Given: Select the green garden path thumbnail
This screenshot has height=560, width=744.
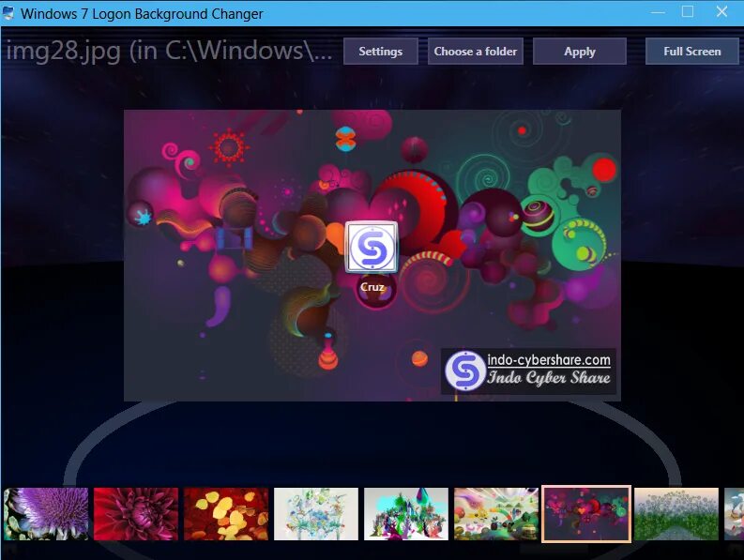Looking at the screenshot, I should (676, 514).
